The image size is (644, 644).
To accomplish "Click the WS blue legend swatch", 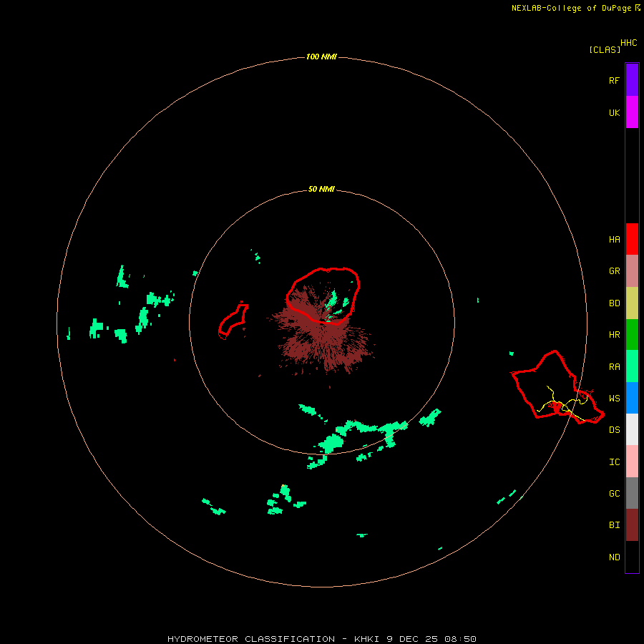I will point(632,398).
